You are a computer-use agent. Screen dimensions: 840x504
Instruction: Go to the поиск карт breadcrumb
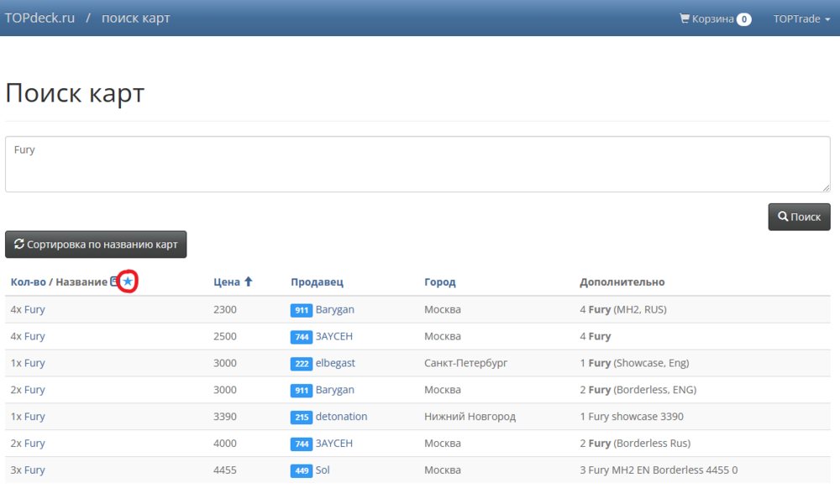[135, 18]
